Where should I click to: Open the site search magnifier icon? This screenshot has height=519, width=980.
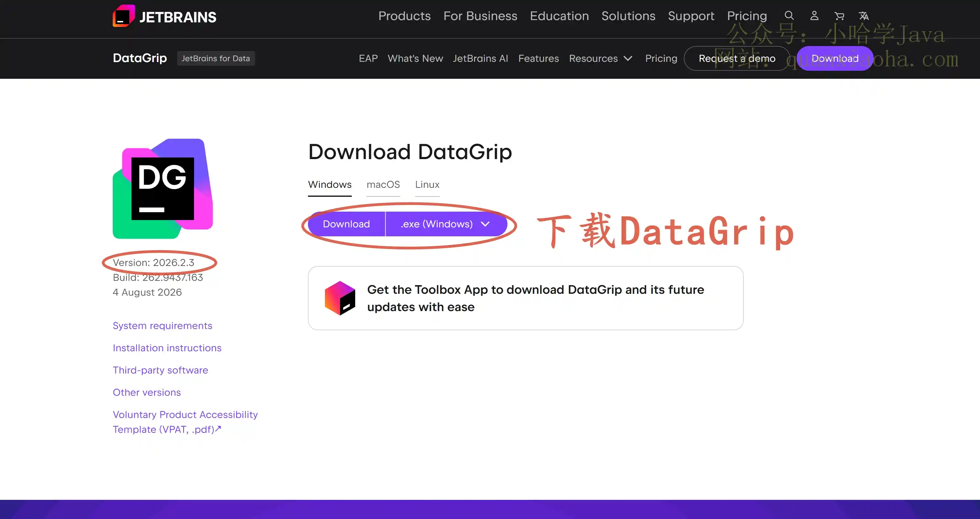[789, 15]
